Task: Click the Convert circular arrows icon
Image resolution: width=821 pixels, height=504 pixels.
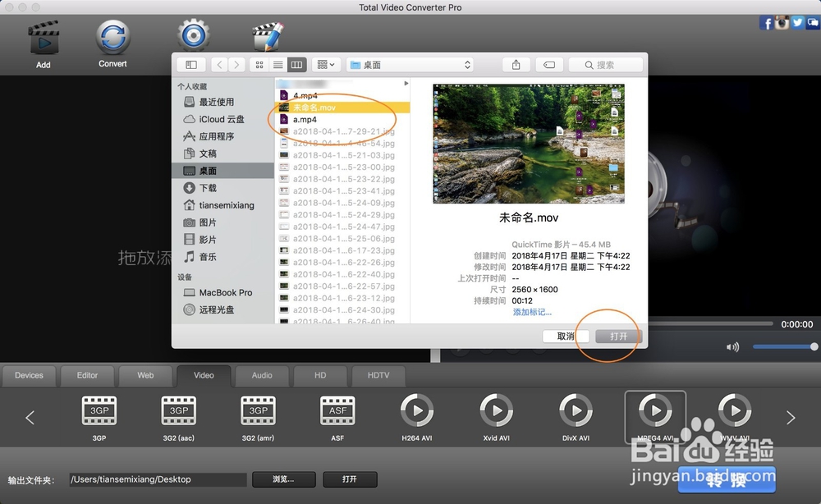Action: [x=112, y=37]
